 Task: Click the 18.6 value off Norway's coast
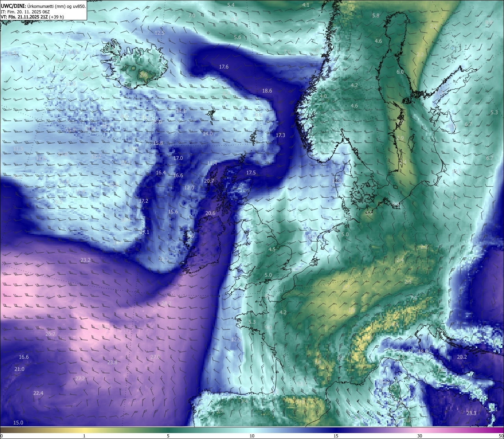pyautogui.click(x=267, y=91)
